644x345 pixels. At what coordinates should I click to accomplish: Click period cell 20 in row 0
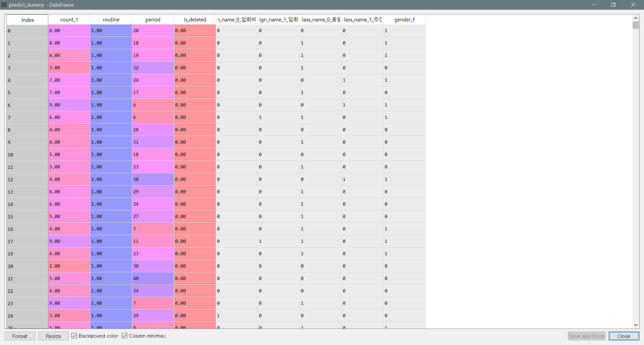tap(153, 30)
